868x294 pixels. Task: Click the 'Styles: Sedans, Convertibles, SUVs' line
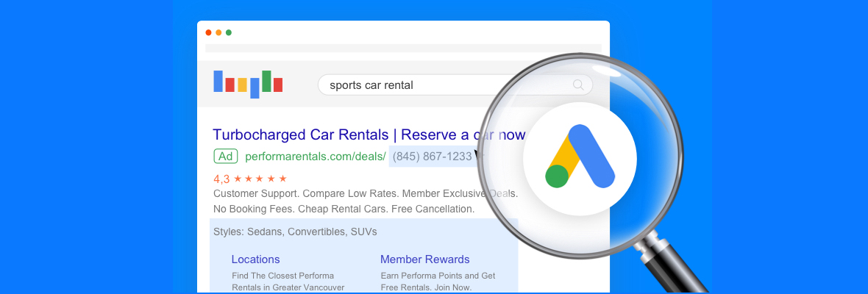point(295,232)
